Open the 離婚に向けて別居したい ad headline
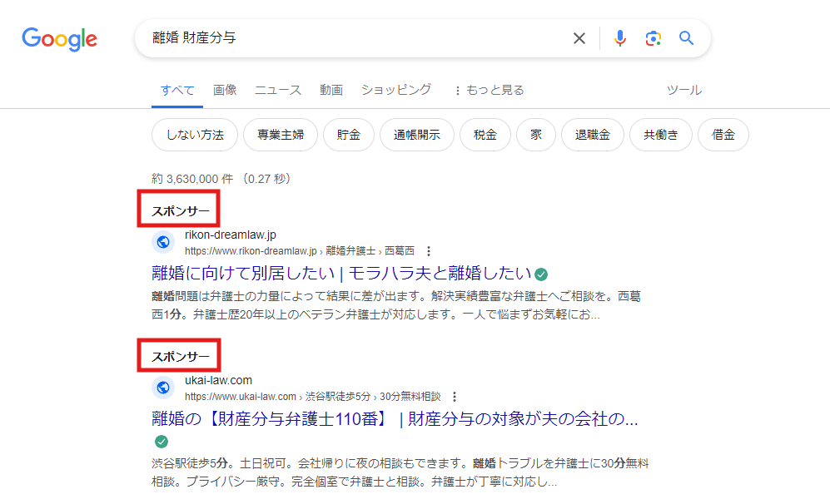This screenshot has width=830, height=504. point(341,274)
